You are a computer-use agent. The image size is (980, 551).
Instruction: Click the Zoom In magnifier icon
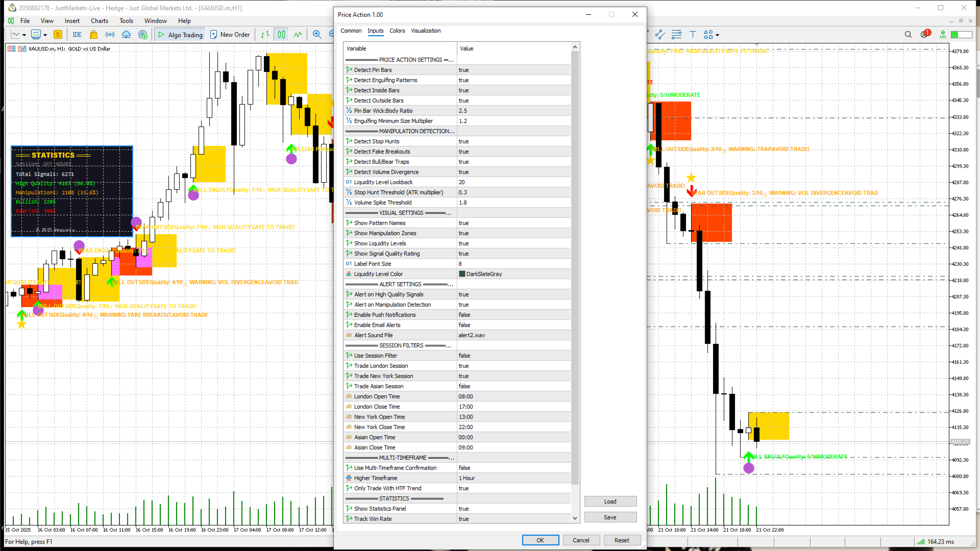coord(317,35)
